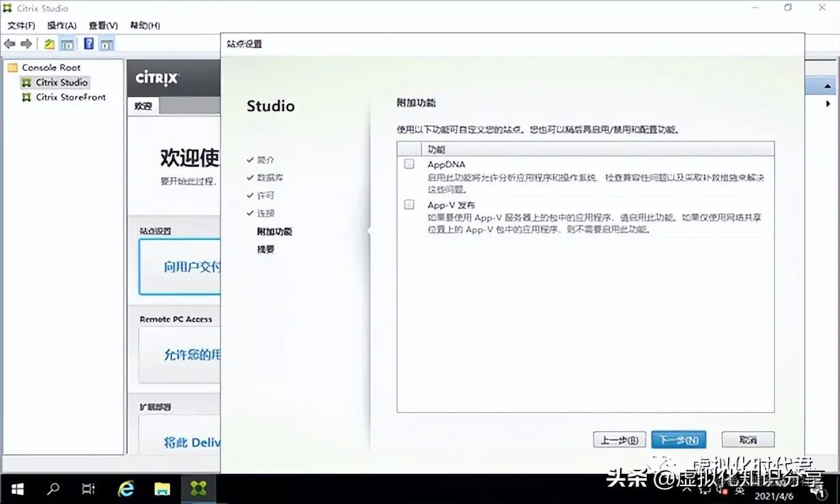Screen dimensions: 840x504
Task: Click the back navigation arrow in toolbar
Action: pyautogui.click(x=10, y=43)
